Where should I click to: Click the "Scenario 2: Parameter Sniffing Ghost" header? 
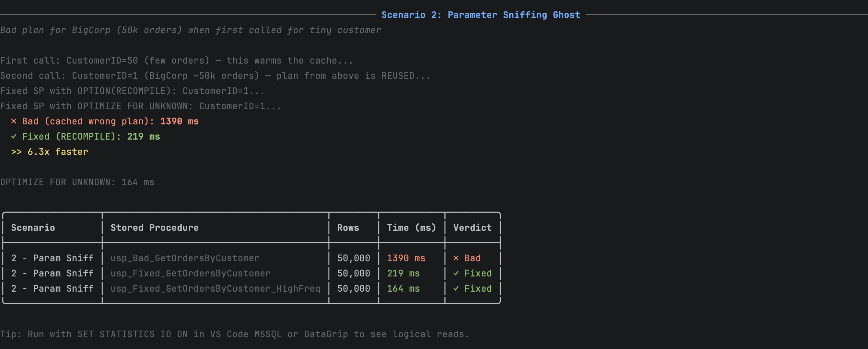point(481,15)
